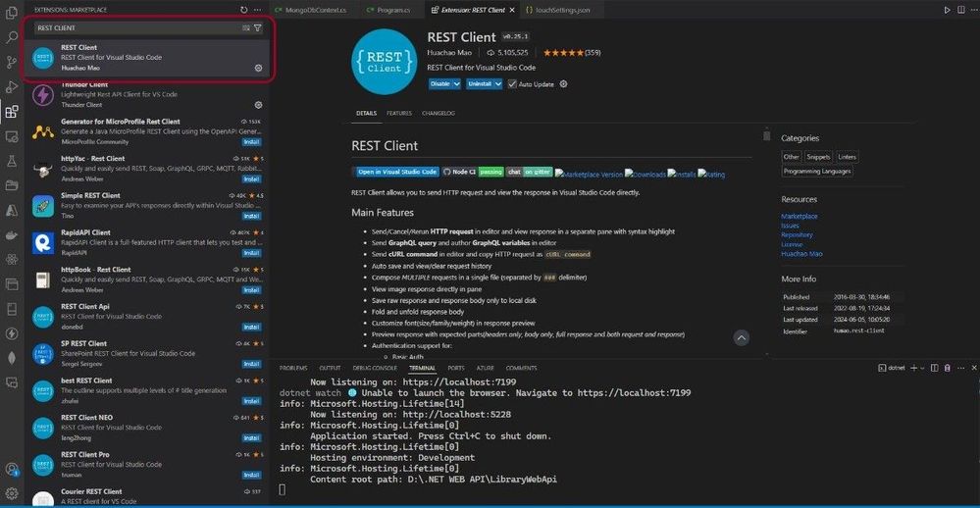Screen dimensions: 980x508
Task: Select the Features tab of the extension
Action: [398, 113]
